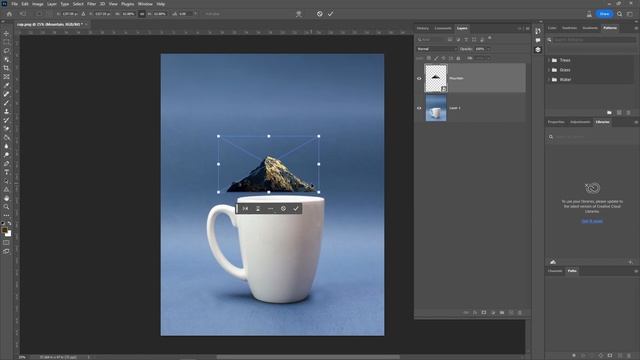Select the Rectangular Marquee tool
Image resolution: width=640 pixels, height=360 pixels.
point(6,42)
